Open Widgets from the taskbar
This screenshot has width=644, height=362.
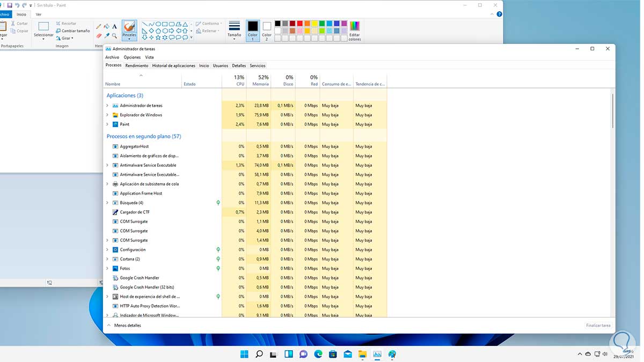click(289, 354)
